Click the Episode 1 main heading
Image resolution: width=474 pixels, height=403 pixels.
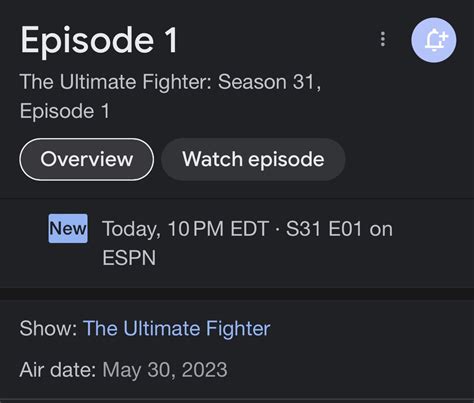click(x=99, y=41)
